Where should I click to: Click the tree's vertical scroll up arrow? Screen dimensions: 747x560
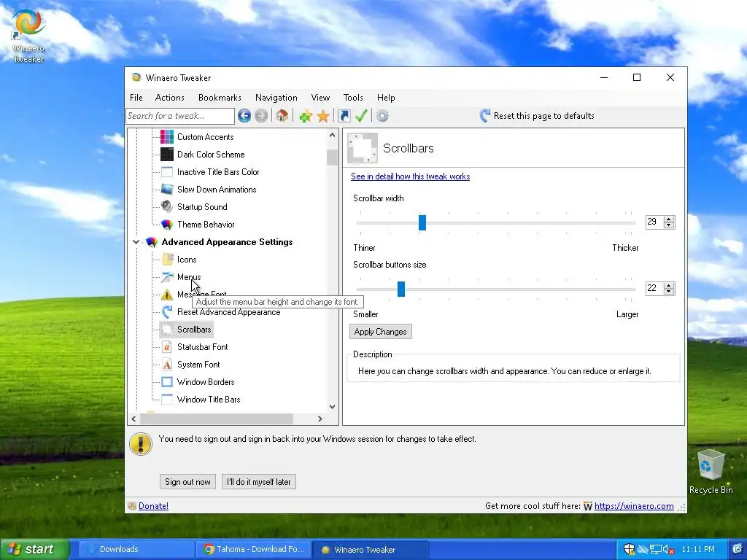[332, 135]
